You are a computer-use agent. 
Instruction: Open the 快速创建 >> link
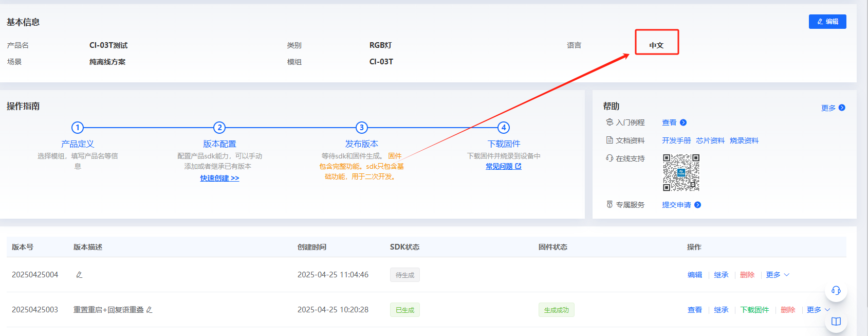pos(219,178)
